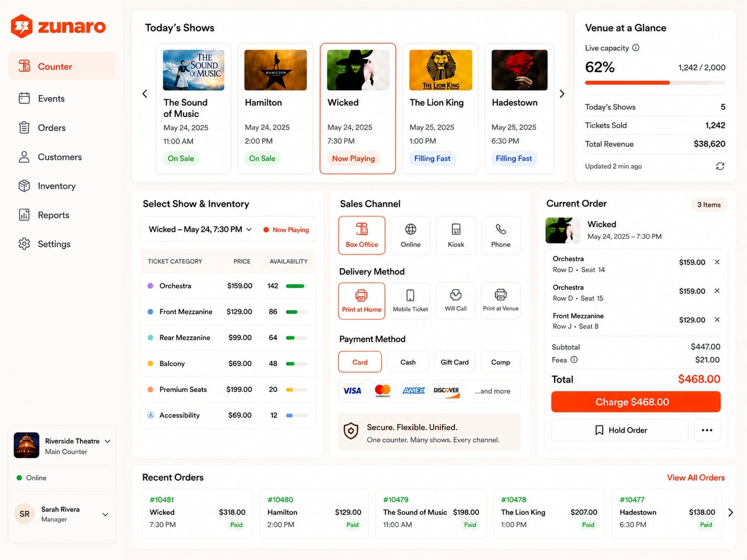This screenshot has height=560, width=747.
Task: Select The Sound of Music show card
Action: [x=193, y=108]
